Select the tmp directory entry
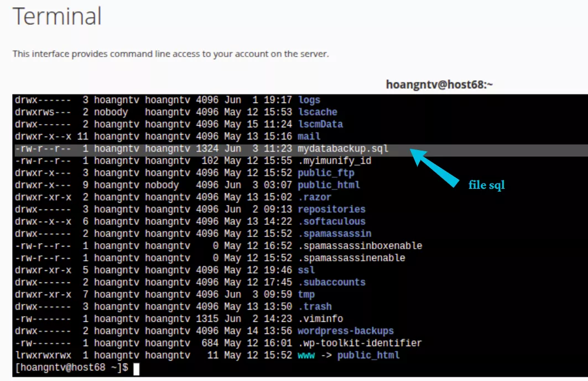 click(306, 295)
